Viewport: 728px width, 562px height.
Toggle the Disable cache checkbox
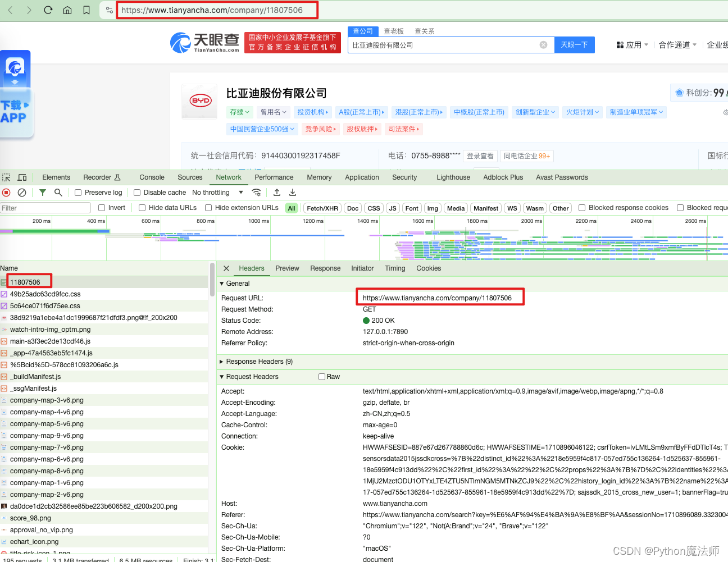coord(137,193)
